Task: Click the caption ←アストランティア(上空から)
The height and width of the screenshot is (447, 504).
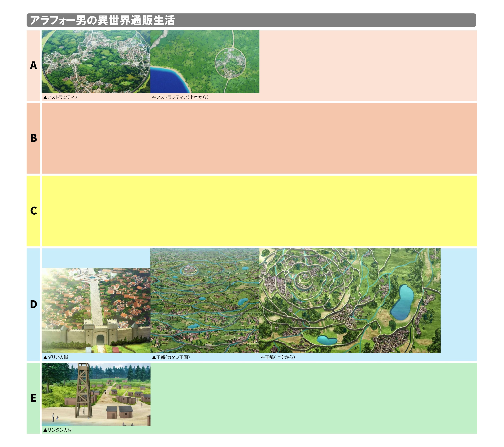Action: pos(180,97)
